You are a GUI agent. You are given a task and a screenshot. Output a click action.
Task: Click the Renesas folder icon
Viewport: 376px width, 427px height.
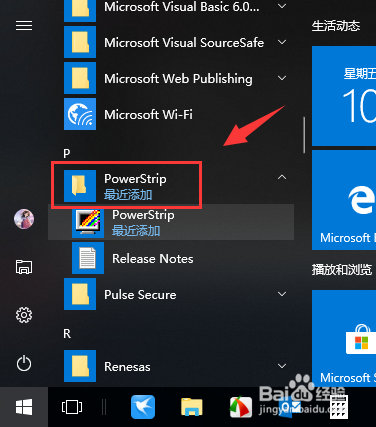tap(80, 366)
